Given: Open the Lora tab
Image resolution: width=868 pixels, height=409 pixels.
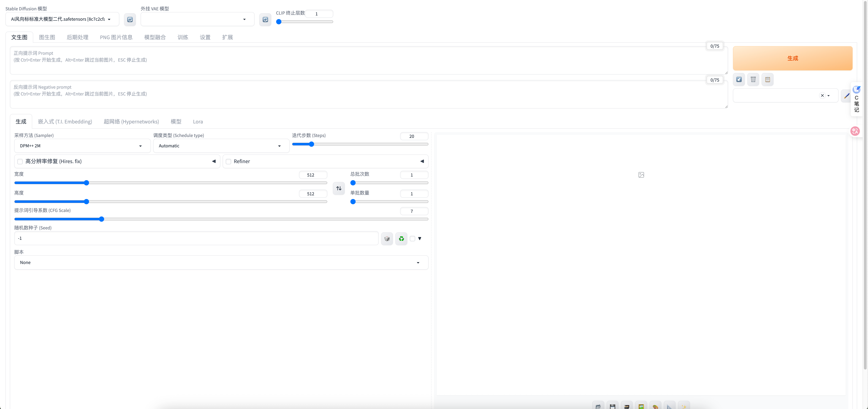Looking at the screenshot, I should click(198, 122).
